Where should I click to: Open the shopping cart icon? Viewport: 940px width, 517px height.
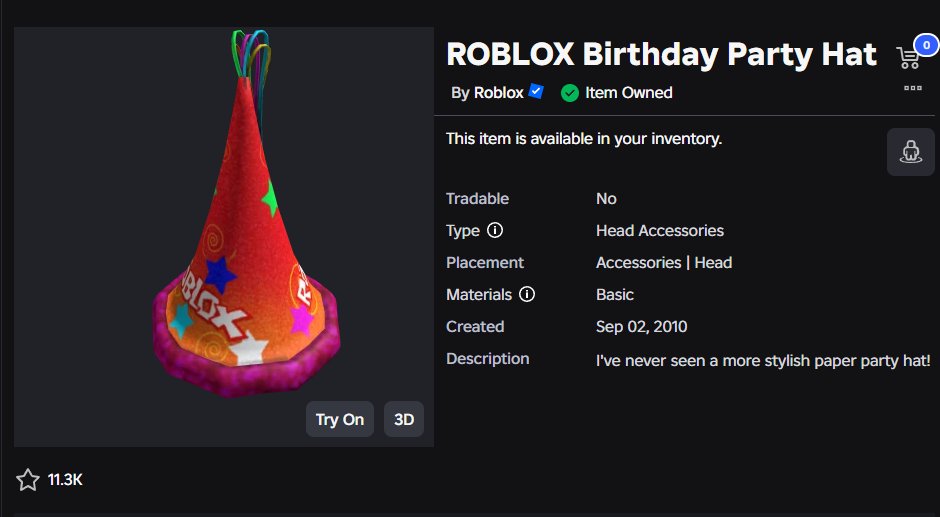coord(908,58)
